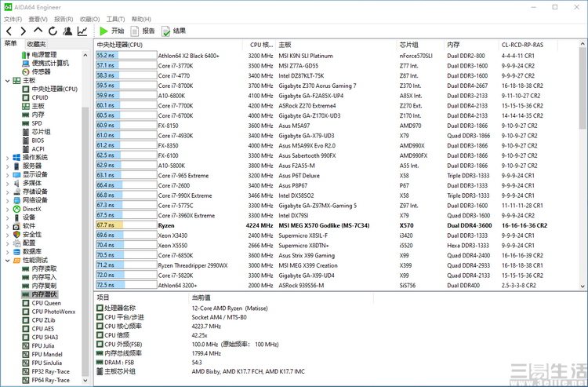Sort by 主板 column header

coord(336,45)
